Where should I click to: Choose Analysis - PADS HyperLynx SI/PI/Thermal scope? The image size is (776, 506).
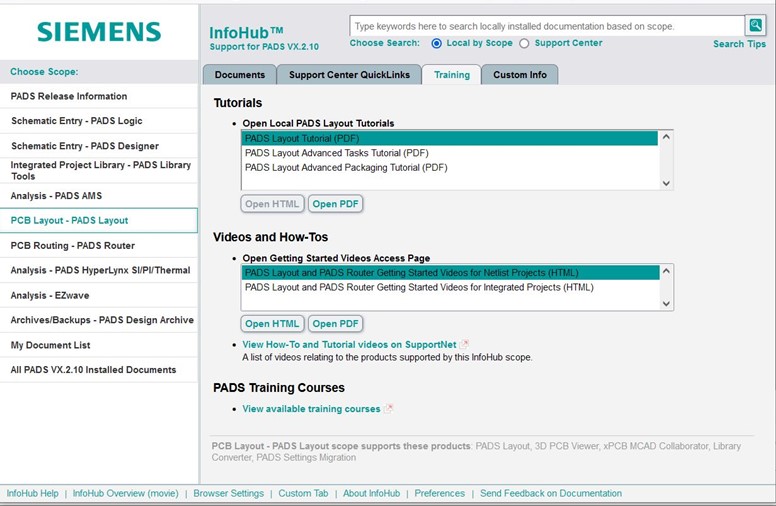point(98,270)
